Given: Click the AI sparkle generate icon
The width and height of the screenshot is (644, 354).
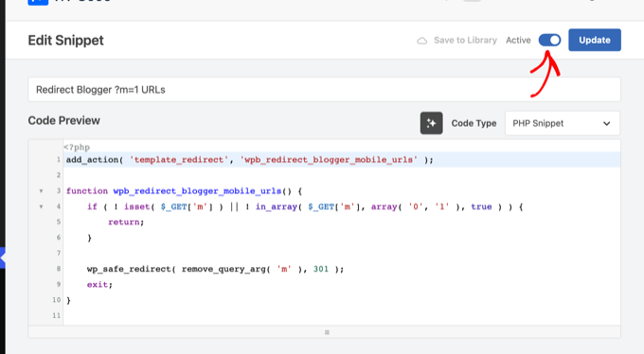Looking at the screenshot, I should tap(431, 123).
